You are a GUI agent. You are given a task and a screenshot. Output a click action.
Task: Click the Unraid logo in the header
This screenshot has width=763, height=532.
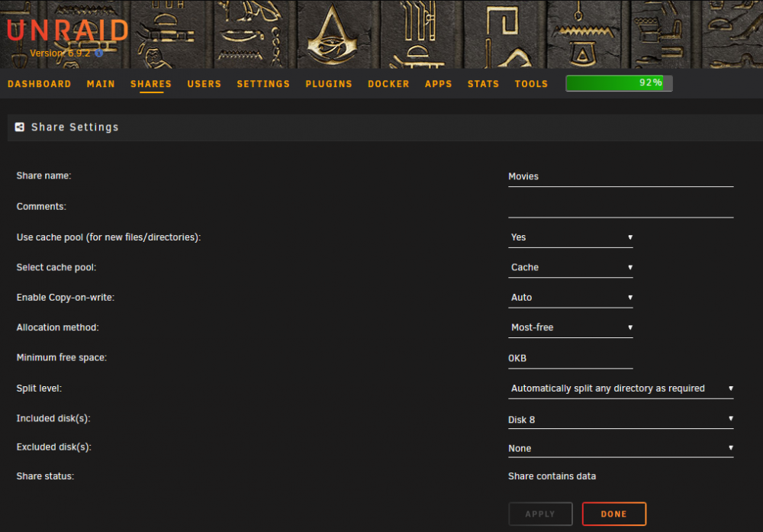coord(68,31)
